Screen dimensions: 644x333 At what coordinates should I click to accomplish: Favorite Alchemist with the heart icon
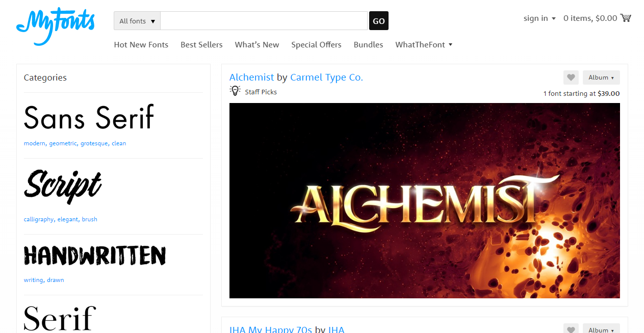tap(571, 78)
